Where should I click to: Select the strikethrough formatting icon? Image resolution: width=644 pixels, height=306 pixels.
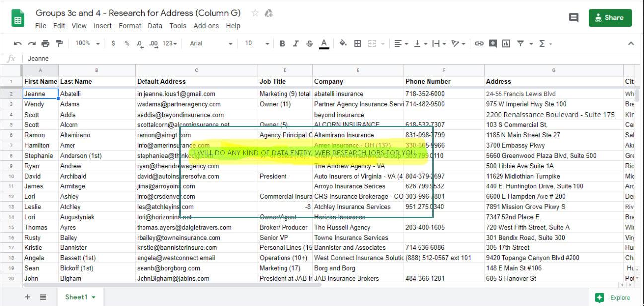(309, 43)
